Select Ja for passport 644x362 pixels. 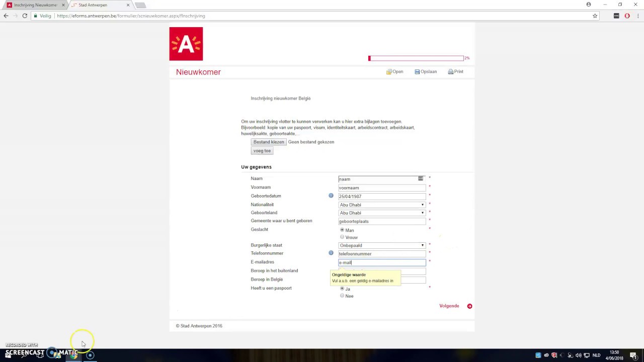click(x=342, y=289)
